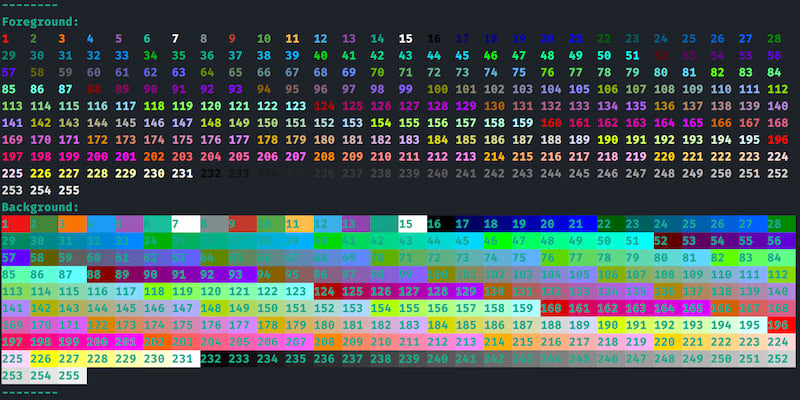Select foreground number 118 in lime
Viewport: 800px width, 400px height.
pyautogui.click(x=154, y=106)
